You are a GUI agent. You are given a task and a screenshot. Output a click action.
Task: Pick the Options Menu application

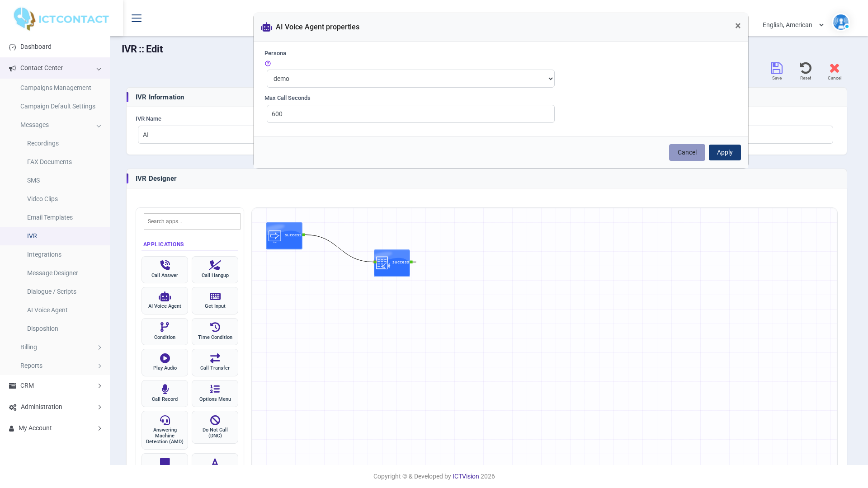(215, 394)
